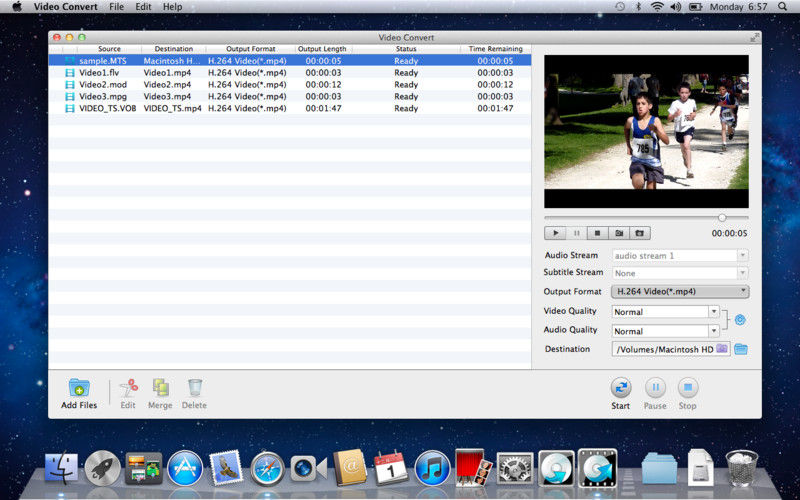The height and width of the screenshot is (500, 800).
Task: Open the dock Trash
Action: [741, 467]
